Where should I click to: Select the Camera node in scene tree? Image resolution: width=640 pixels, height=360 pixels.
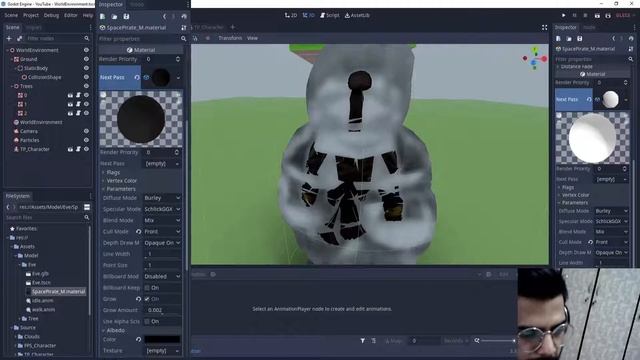coord(29,131)
